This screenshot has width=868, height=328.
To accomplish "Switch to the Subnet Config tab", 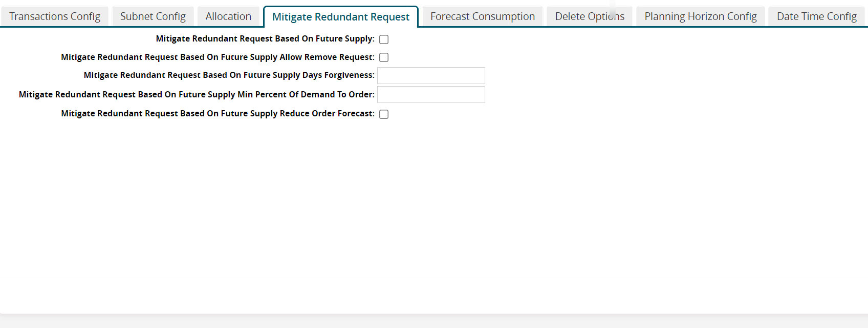I will [153, 16].
